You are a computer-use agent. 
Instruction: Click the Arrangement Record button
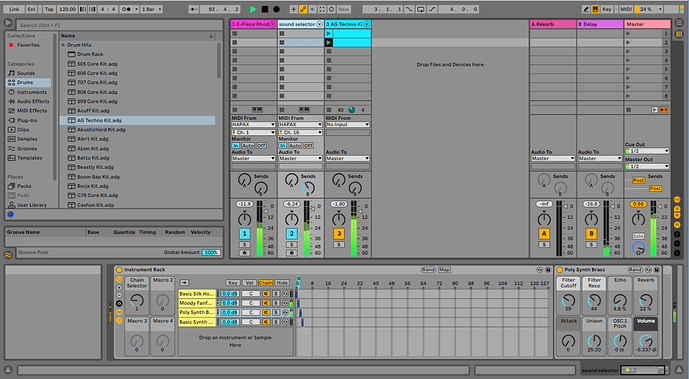pyautogui.click(x=276, y=9)
